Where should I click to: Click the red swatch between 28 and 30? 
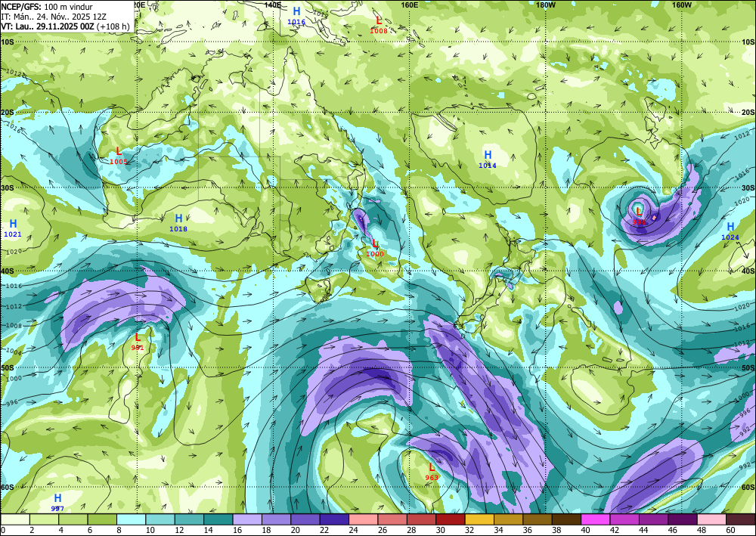[x=421, y=519]
